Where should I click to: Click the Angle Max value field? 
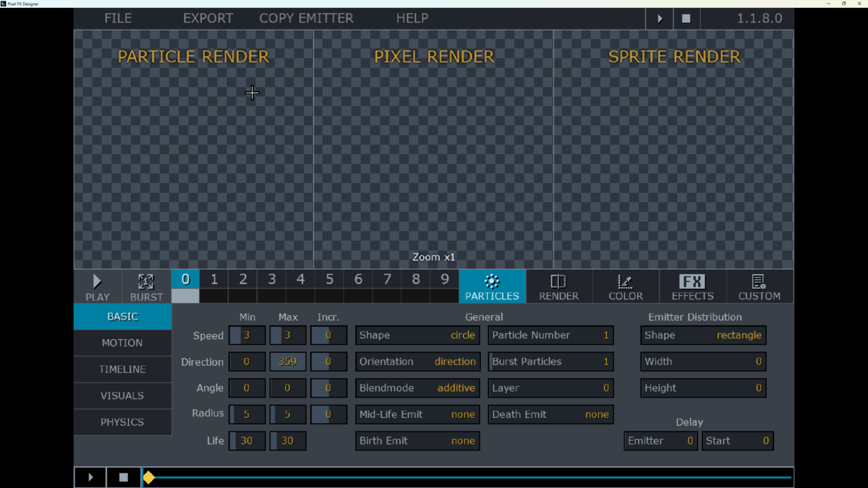288,388
